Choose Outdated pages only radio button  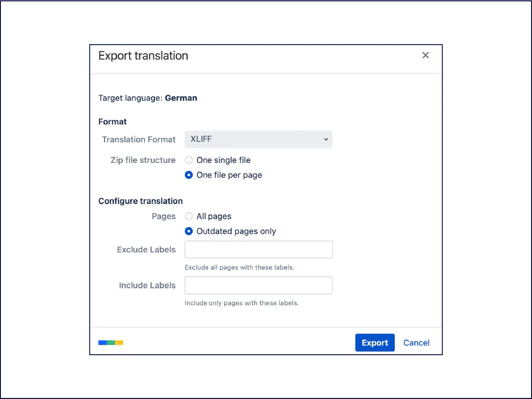(x=189, y=231)
